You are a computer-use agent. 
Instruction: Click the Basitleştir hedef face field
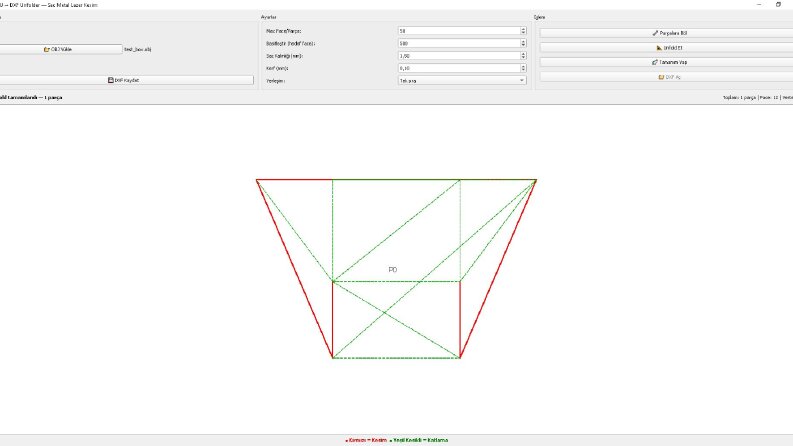tap(459, 43)
